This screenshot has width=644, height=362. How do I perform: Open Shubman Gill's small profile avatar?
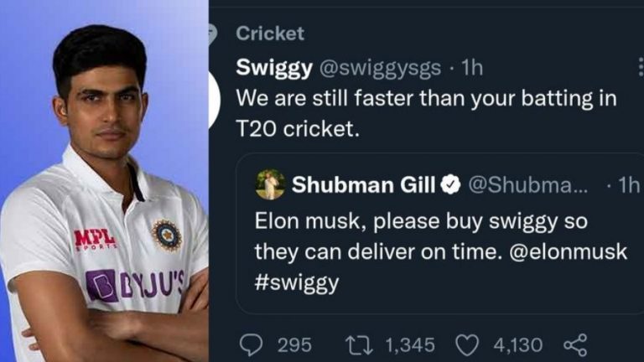(271, 185)
